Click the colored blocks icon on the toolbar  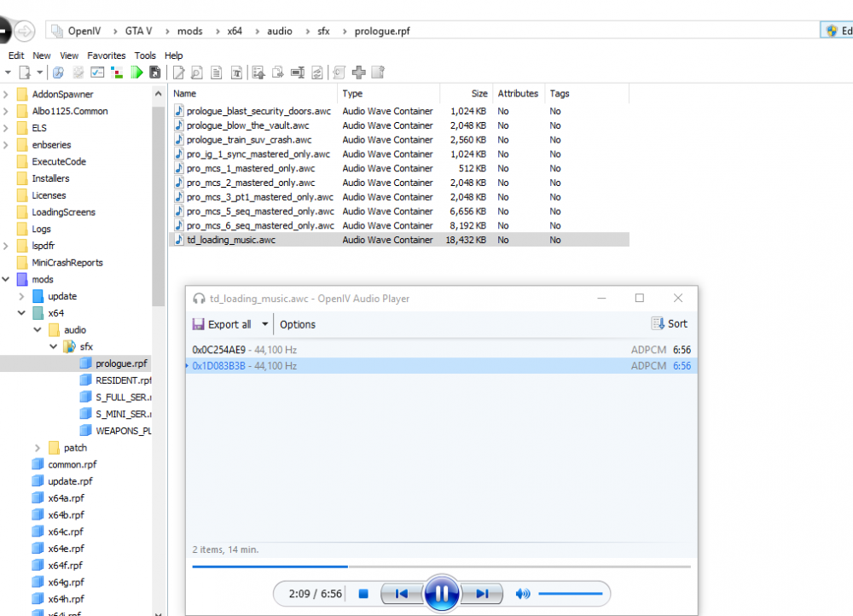click(116, 73)
